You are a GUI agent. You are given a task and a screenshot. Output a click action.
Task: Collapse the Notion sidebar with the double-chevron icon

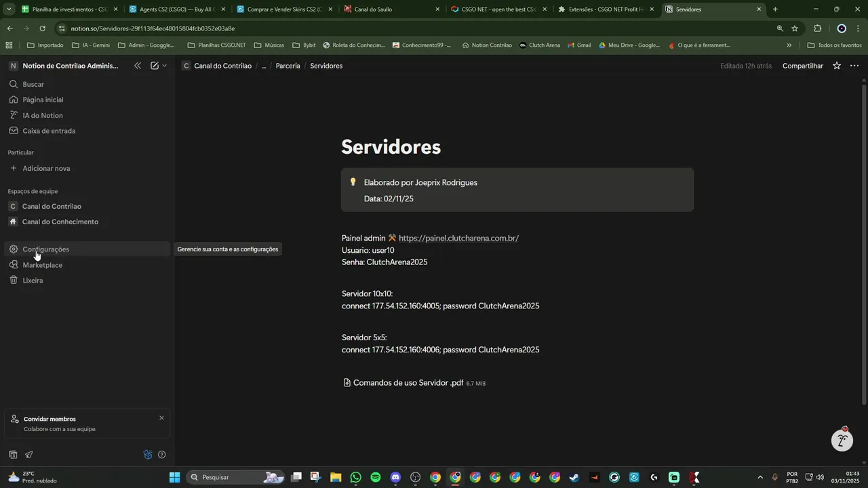click(x=138, y=66)
